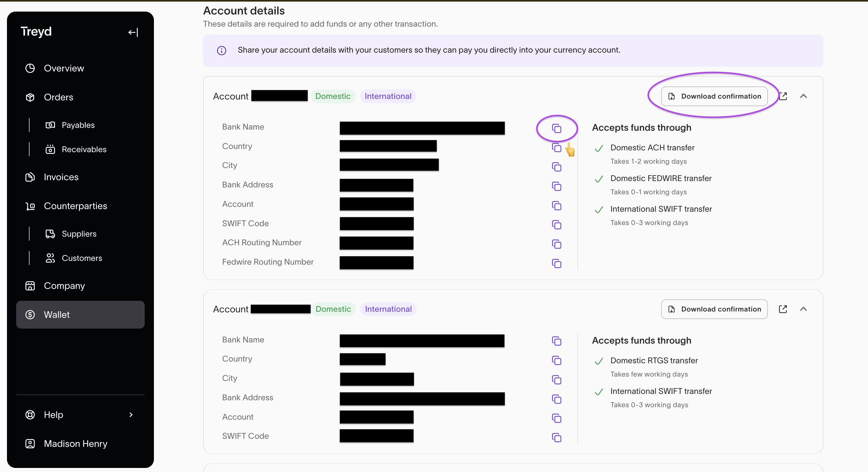Copy the first account's Bank Name

tap(556, 128)
